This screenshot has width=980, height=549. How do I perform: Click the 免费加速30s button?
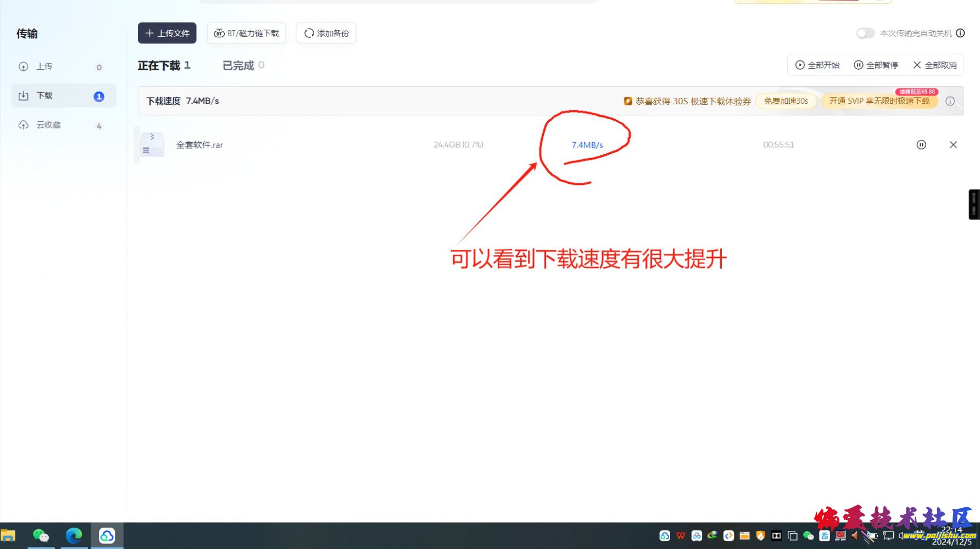pyautogui.click(x=786, y=102)
